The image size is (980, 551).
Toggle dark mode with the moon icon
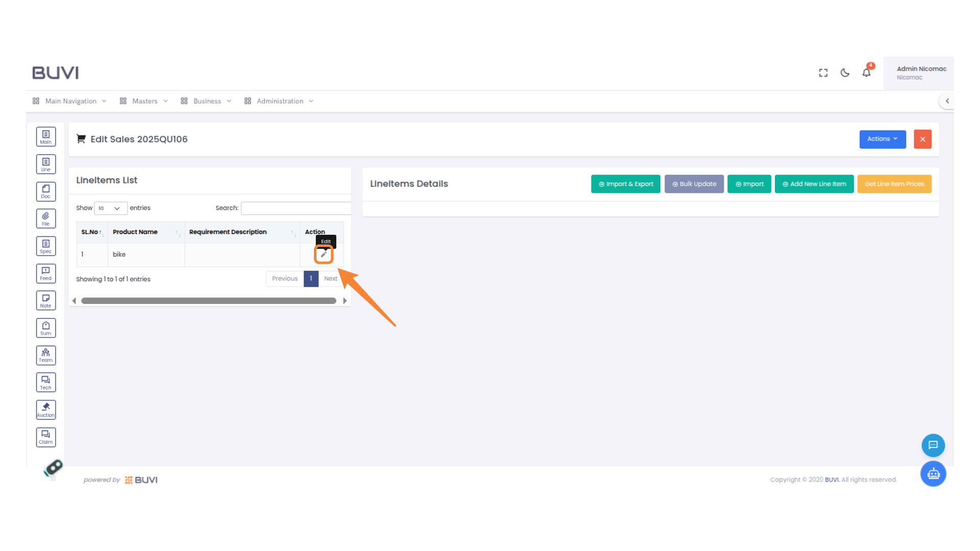coord(844,72)
